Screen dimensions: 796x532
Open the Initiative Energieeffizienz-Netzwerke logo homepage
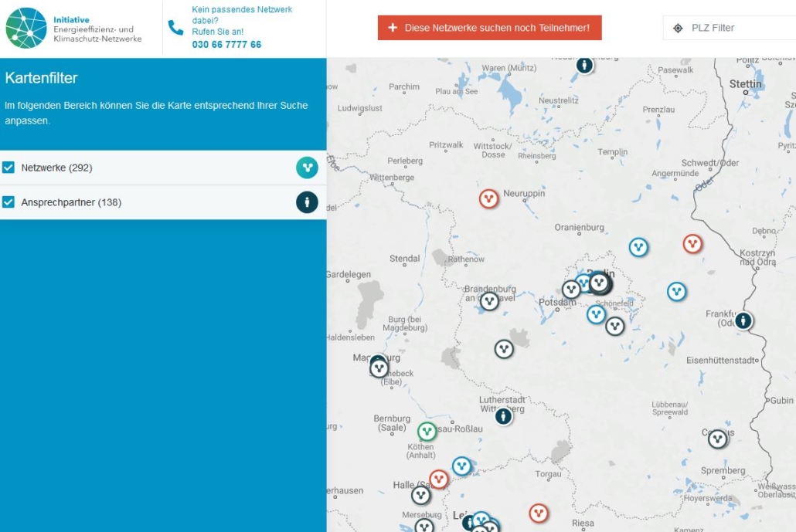pos(74,29)
